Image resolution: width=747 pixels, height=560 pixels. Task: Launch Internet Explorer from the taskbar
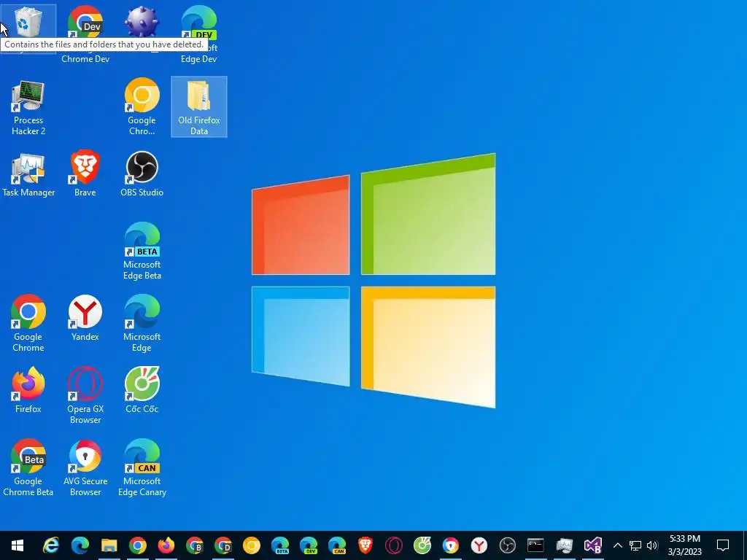(x=51, y=545)
